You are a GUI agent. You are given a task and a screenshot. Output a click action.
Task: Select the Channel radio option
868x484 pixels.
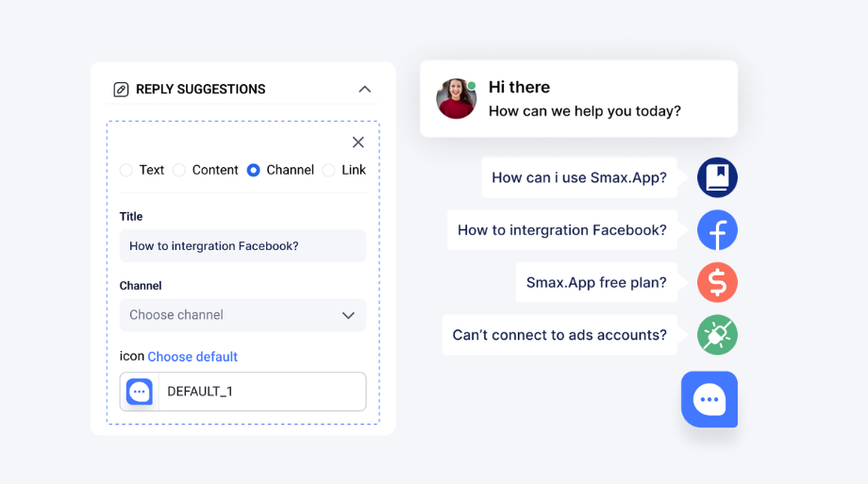(253, 170)
